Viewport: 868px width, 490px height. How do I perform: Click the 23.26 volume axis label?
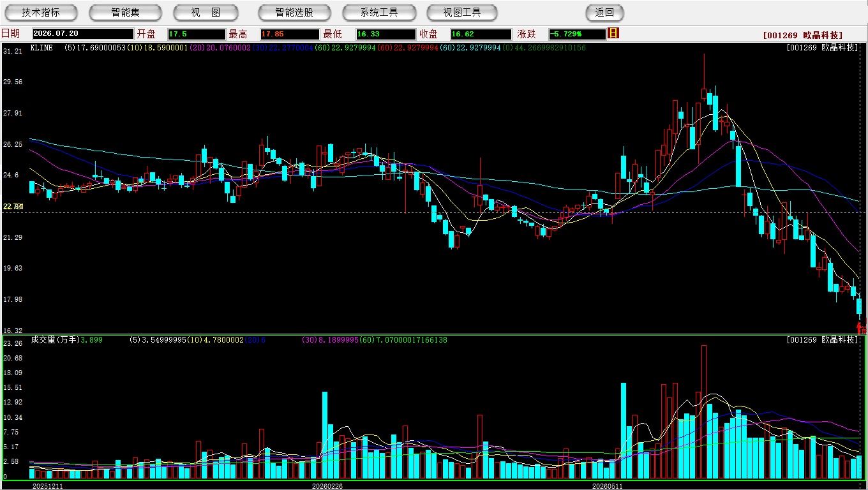click(13, 343)
